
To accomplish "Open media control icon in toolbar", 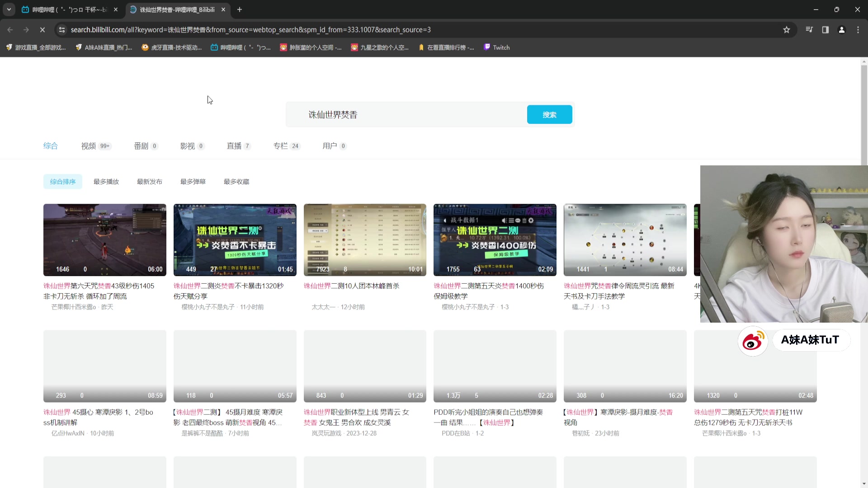I will click(x=809, y=30).
